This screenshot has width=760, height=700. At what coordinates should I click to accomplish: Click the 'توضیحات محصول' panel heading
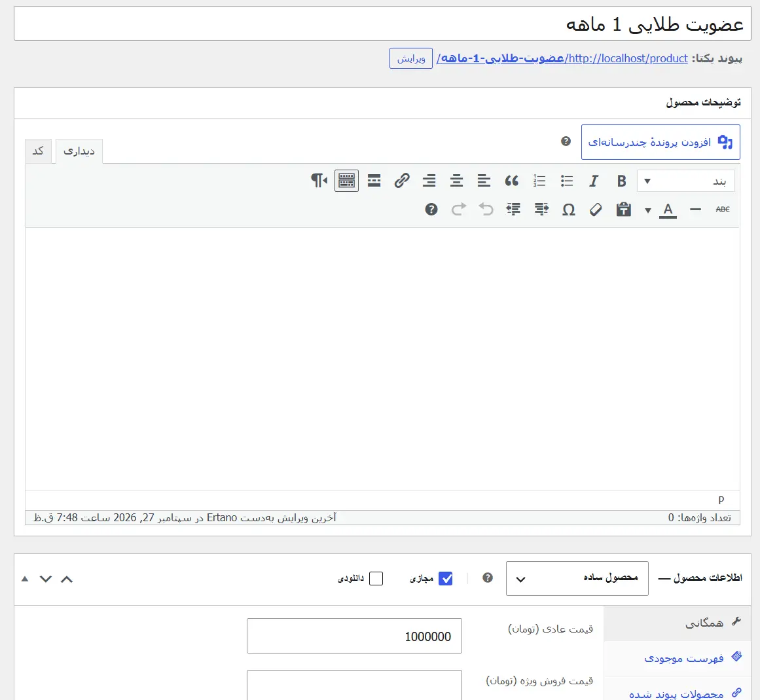pyautogui.click(x=703, y=102)
